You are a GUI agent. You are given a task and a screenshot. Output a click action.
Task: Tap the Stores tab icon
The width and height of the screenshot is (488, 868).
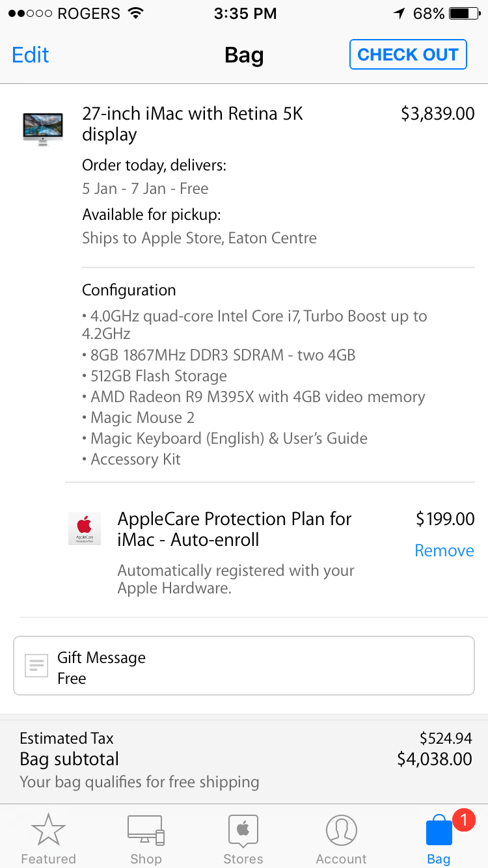point(243,830)
